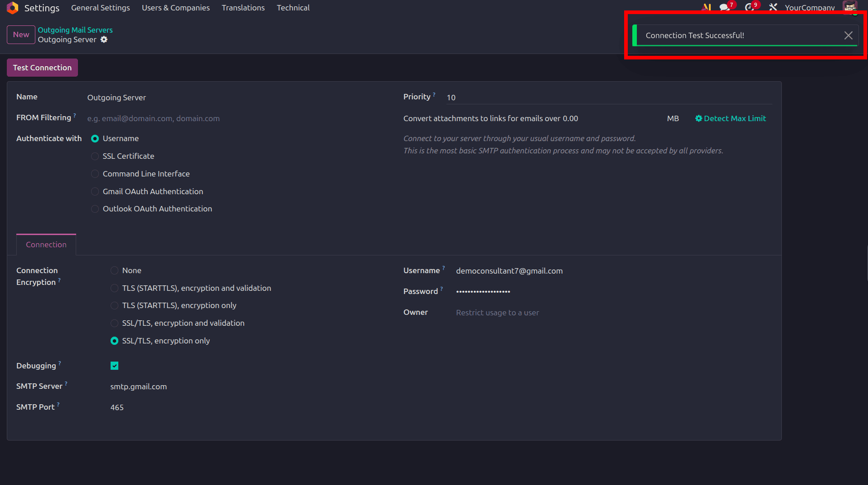Open the YourCompany company switcher
The height and width of the screenshot is (485, 868).
[x=810, y=8]
